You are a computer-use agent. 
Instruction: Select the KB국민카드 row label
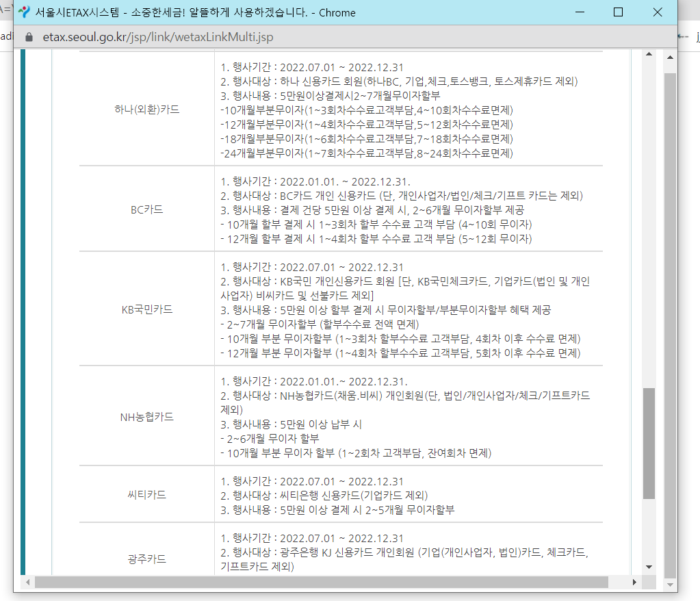147,309
